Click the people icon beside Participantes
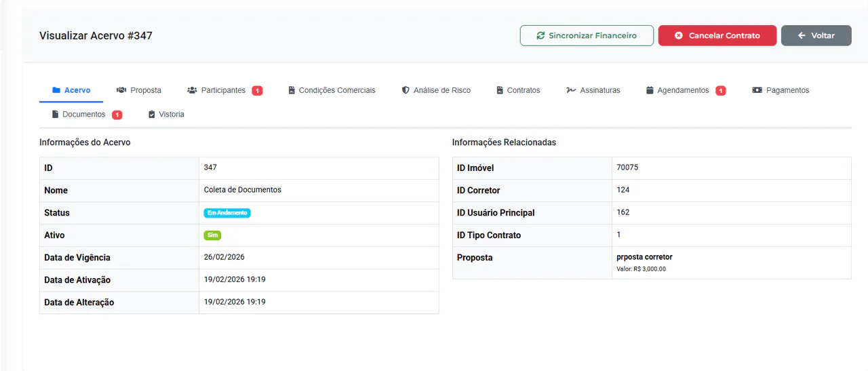Image resolution: width=868 pixels, height=371 pixels. [193, 90]
